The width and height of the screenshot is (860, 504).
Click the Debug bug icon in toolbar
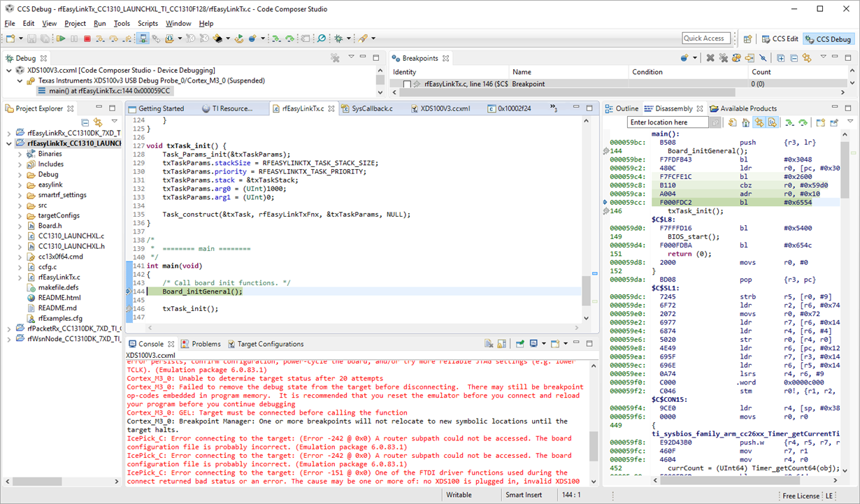(x=338, y=38)
